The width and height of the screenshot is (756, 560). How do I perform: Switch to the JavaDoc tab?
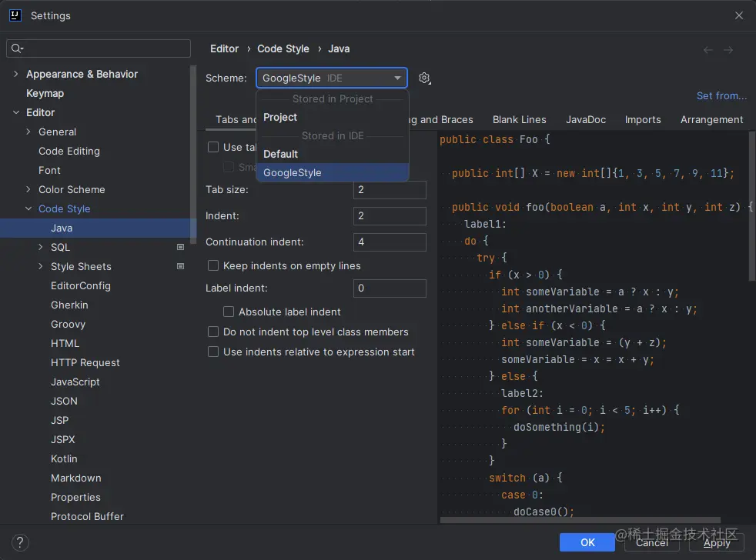click(x=586, y=119)
